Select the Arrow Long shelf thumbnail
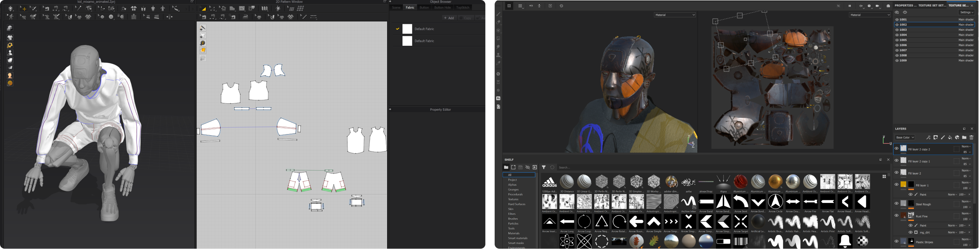The height and width of the screenshot is (249, 980). pyautogui.click(x=567, y=222)
